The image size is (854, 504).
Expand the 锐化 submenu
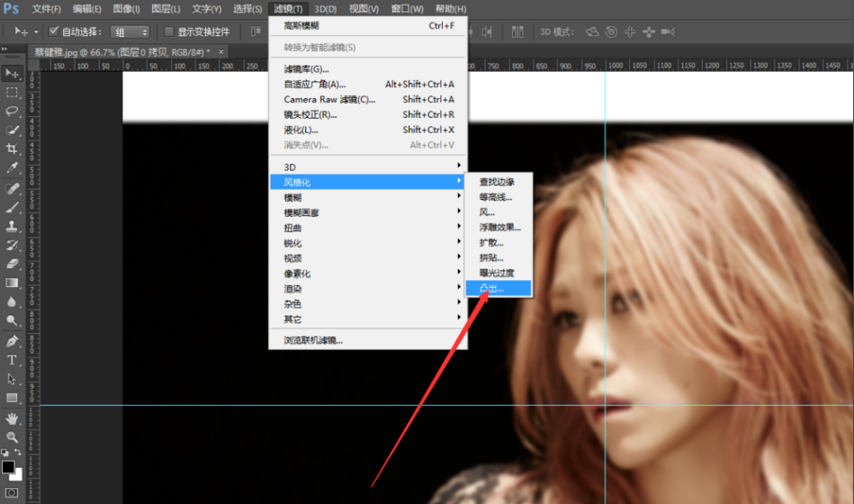(368, 243)
